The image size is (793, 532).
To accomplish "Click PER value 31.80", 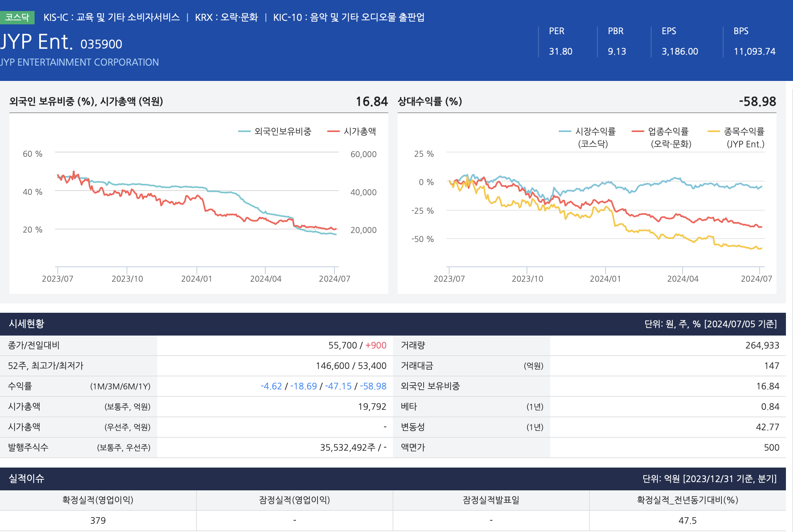I will click(560, 51).
